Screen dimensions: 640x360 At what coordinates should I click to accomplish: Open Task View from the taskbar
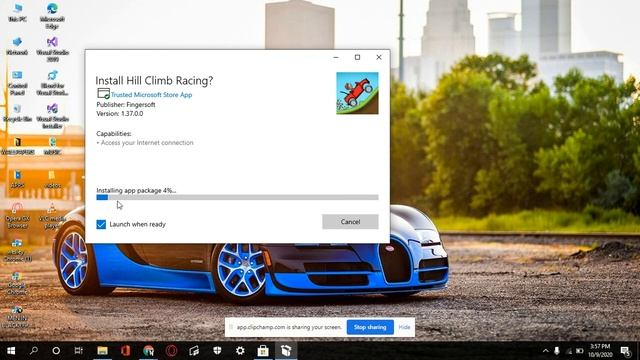[78, 351]
